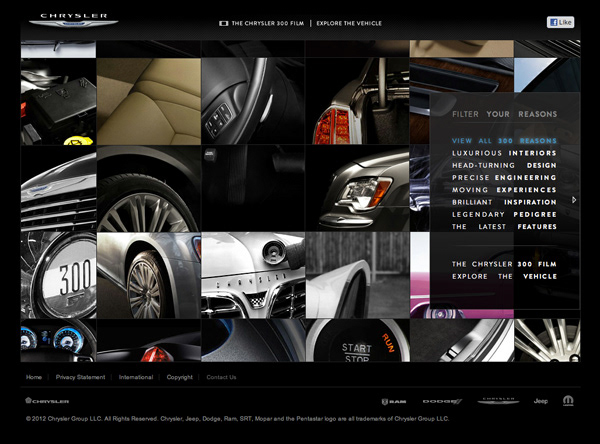
Task: Open the vintage Chrysler grille tile
Action: click(253, 275)
